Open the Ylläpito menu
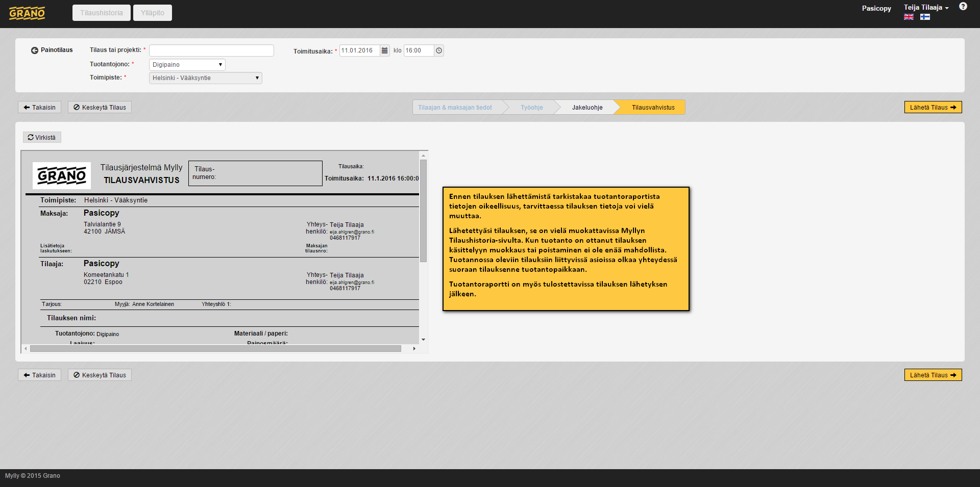980x487 pixels. click(x=153, y=13)
